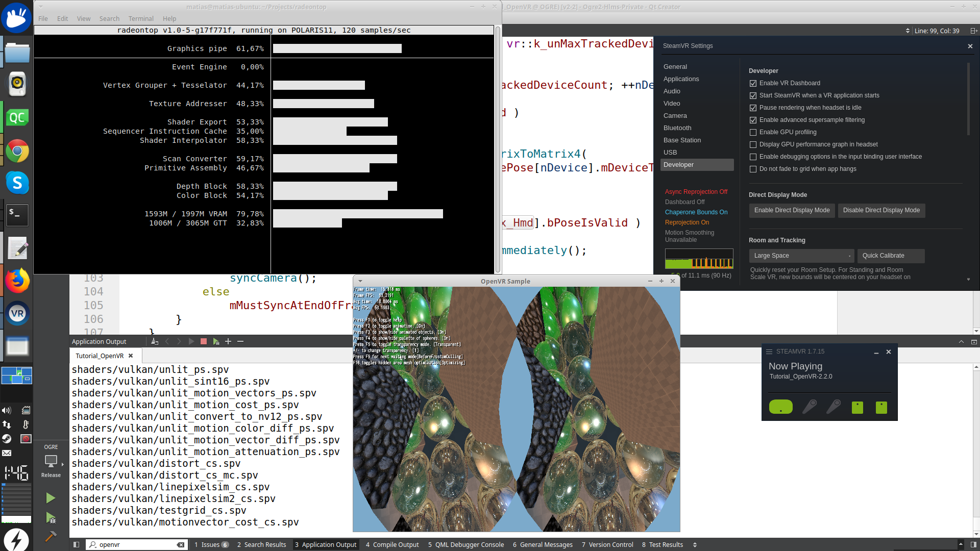
Task: Click the Build hammer icon
Action: click(51, 536)
